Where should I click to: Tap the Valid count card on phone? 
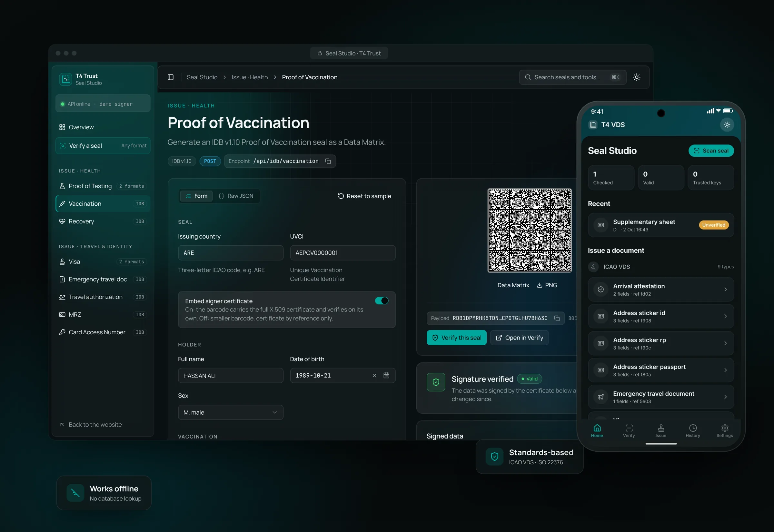[661, 178]
